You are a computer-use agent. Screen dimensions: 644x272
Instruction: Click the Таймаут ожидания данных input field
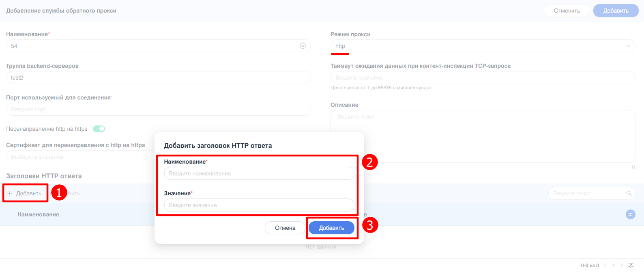coord(483,78)
